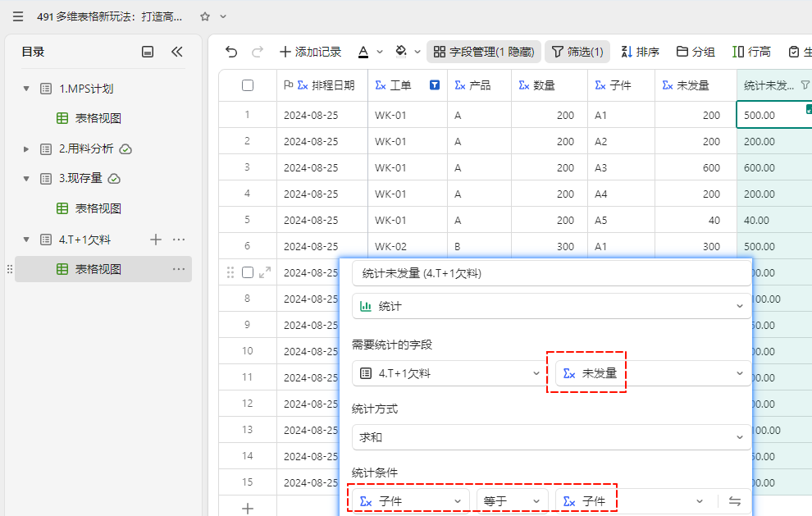Viewport: 812px width, 516px height.
Task: Expand the fill color dropdown arrow
Action: pos(417,52)
